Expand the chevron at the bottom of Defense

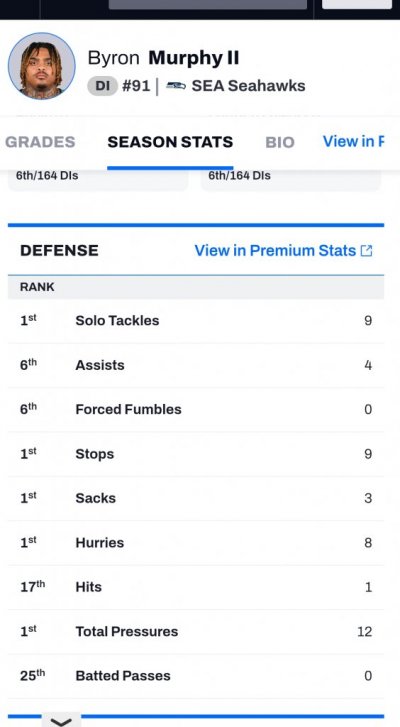(61, 721)
